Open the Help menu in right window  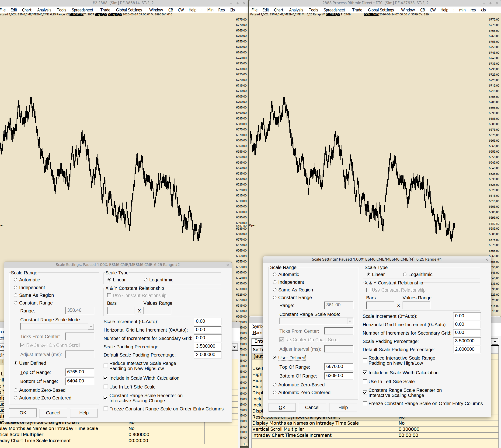coord(444,10)
